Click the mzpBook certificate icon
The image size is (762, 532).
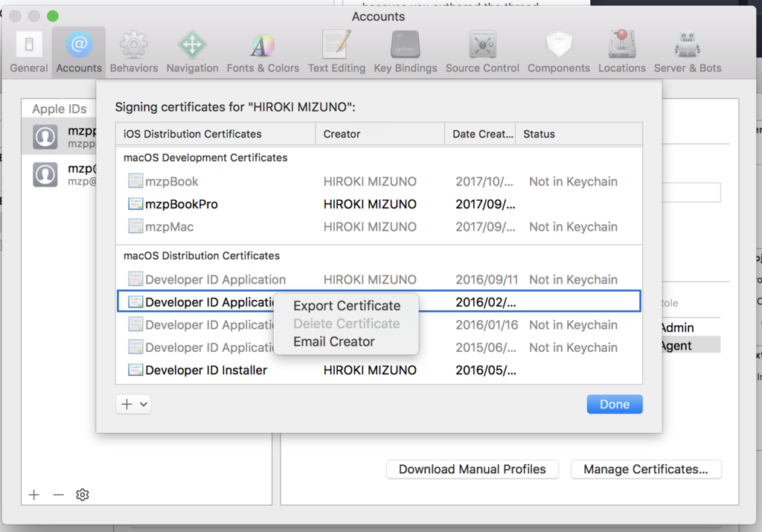(135, 181)
